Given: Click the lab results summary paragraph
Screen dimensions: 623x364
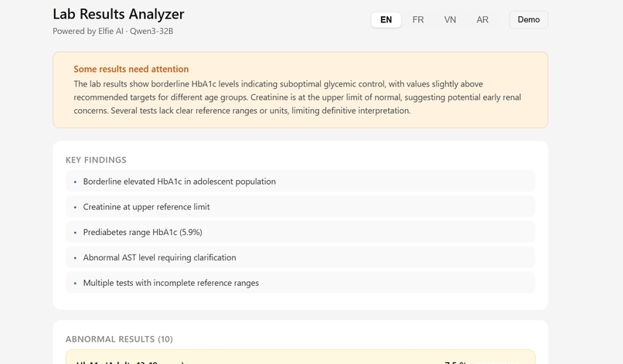Looking at the screenshot, I should [x=297, y=97].
